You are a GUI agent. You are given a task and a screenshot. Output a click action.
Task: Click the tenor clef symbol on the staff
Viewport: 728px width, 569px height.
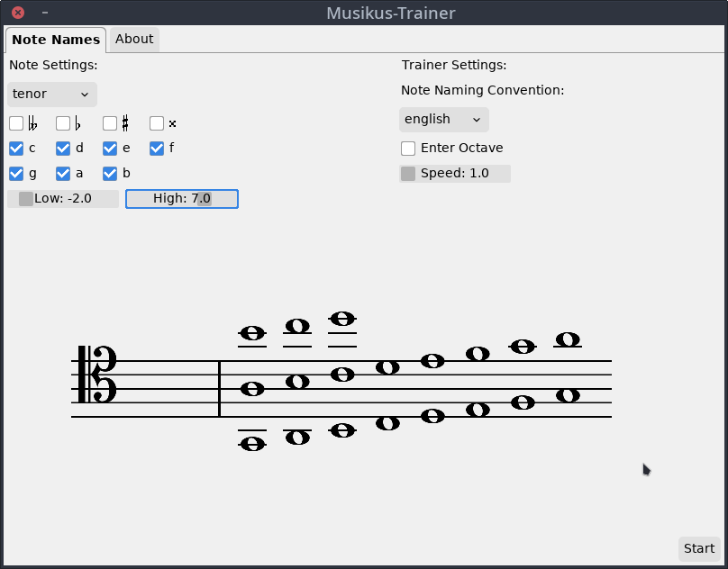(x=98, y=375)
